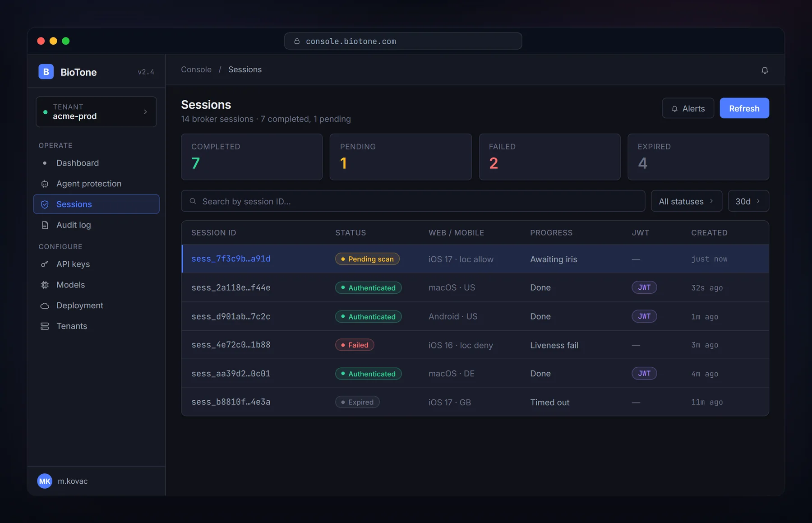Open the Deployment menu item
812x523 pixels.
point(96,305)
